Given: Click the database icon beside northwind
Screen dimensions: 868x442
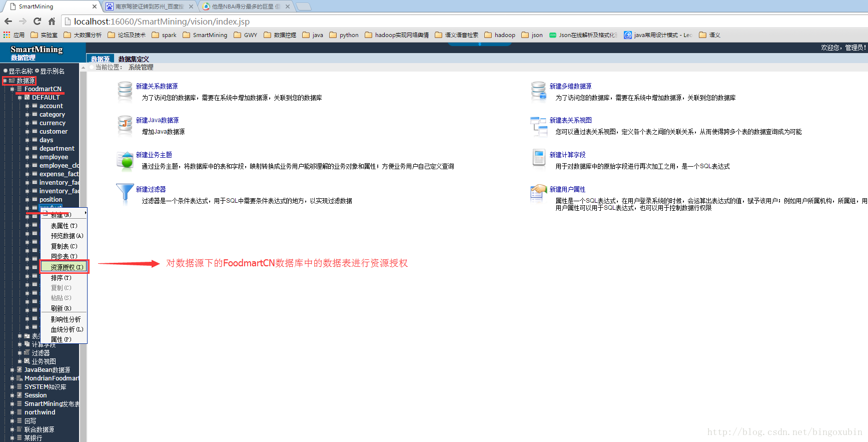Looking at the screenshot, I should coord(20,412).
